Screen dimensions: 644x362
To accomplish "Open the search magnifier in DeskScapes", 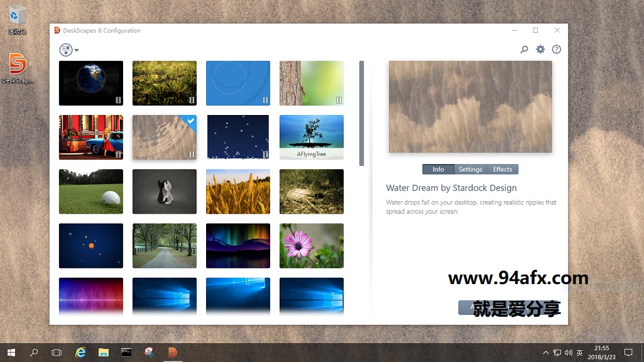I will click(524, 49).
